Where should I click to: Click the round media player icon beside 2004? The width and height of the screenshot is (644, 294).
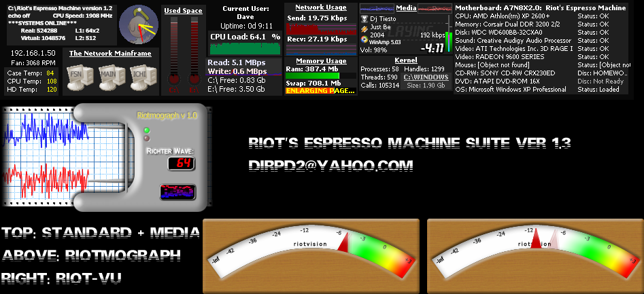[365, 39]
